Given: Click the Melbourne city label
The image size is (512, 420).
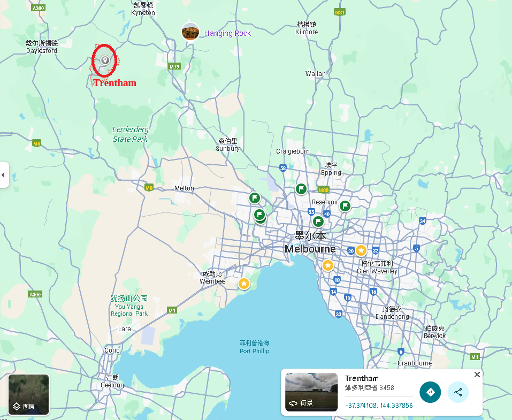Looking at the screenshot, I should 310,249.
